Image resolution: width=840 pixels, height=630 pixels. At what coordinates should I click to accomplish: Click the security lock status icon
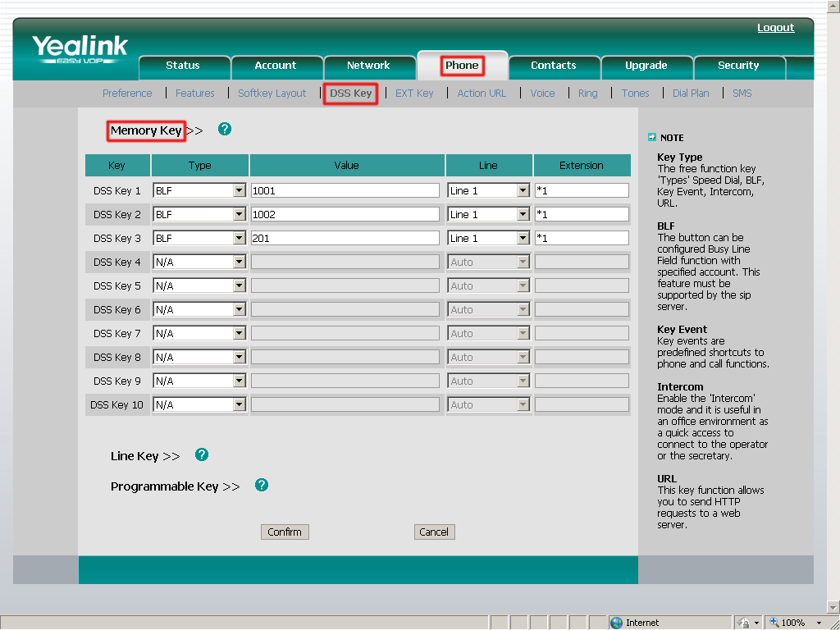[x=744, y=623]
